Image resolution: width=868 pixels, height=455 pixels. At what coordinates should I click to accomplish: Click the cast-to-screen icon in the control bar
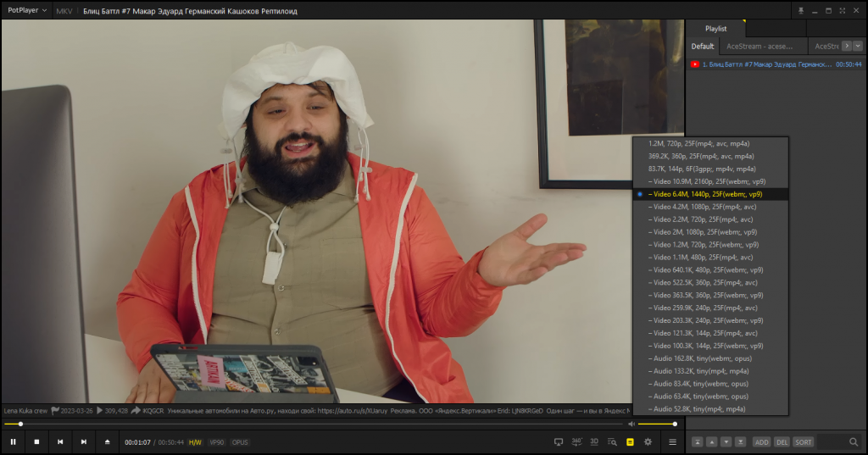pos(559,441)
